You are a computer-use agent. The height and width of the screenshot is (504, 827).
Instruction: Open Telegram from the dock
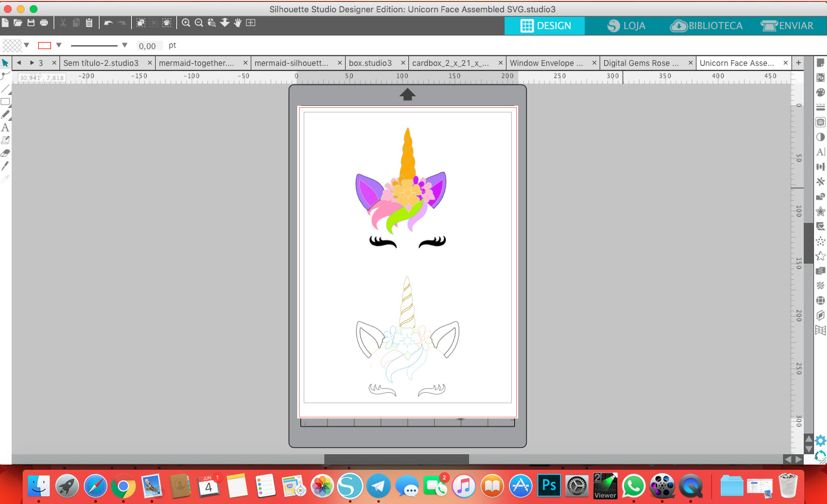pos(379,485)
